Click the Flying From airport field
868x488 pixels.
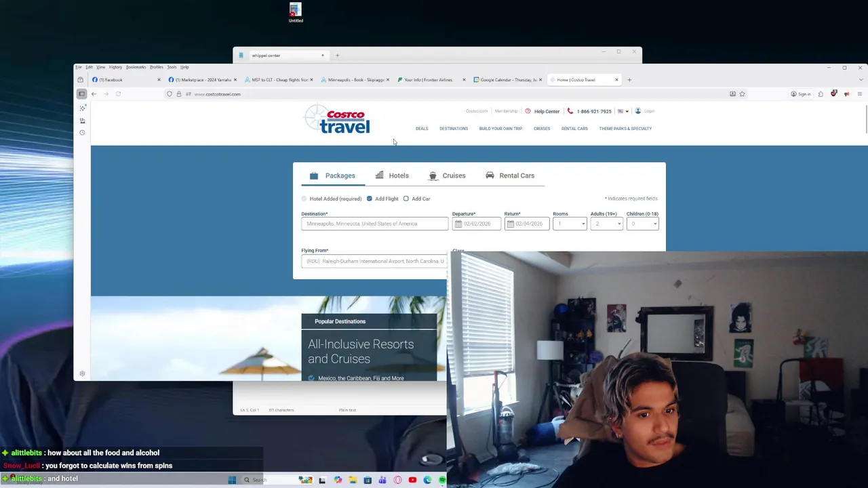[x=374, y=261]
